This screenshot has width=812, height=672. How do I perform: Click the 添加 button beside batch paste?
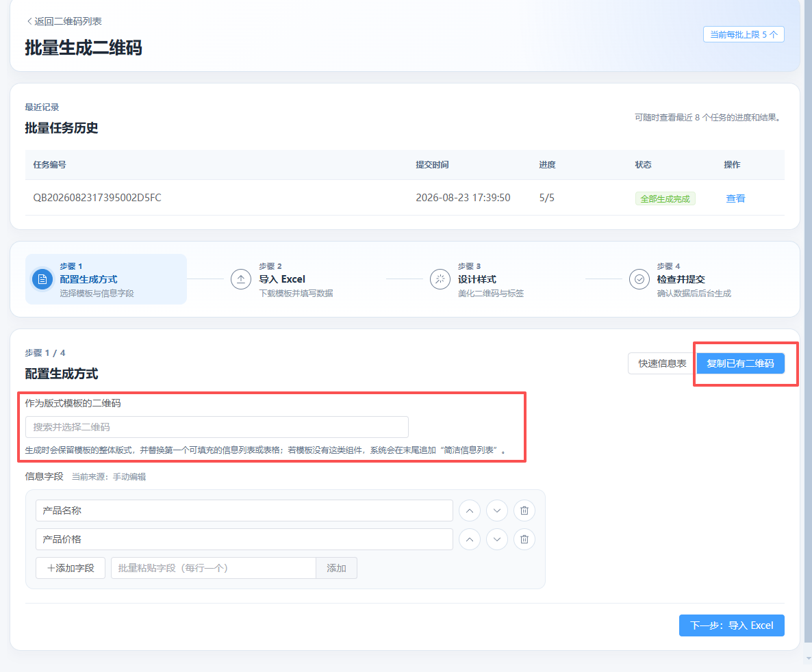pos(336,568)
